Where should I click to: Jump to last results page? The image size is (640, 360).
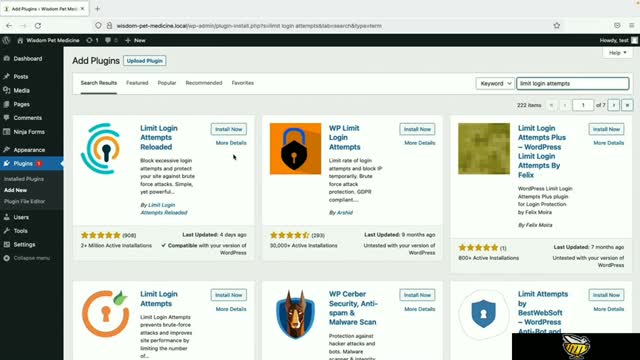click(627, 105)
